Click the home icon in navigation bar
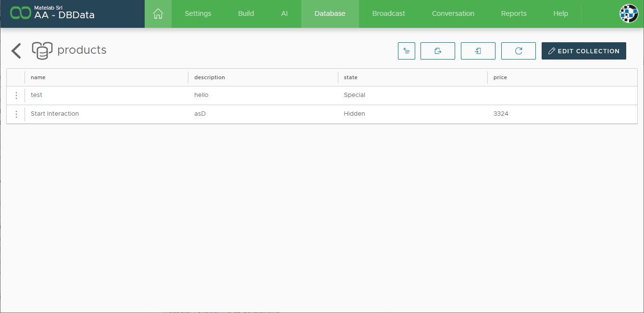The height and width of the screenshot is (313, 644). point(158,14)
